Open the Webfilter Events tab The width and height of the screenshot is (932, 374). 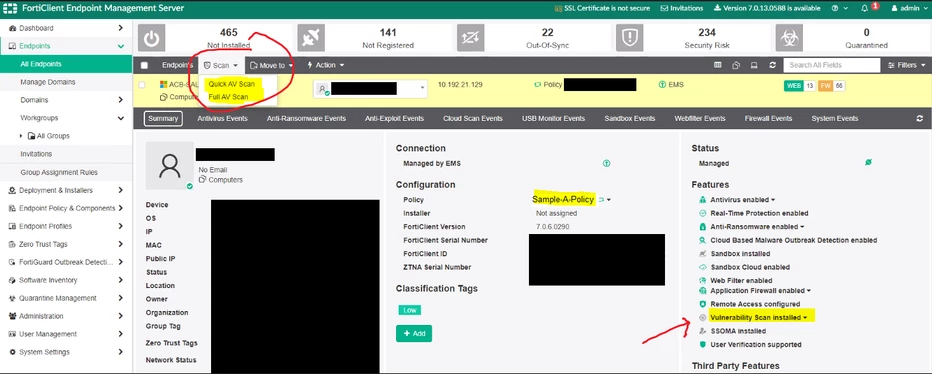(x=700, y=118)
